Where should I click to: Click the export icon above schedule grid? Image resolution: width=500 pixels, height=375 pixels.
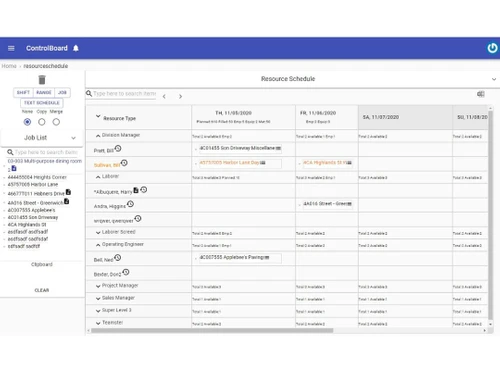tap(480, 94)
